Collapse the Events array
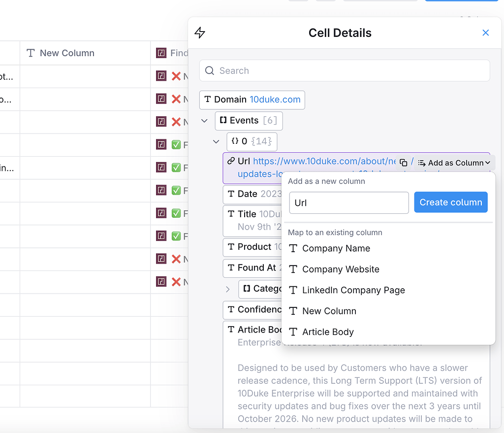Screen dimensions: 504x433 205,121
